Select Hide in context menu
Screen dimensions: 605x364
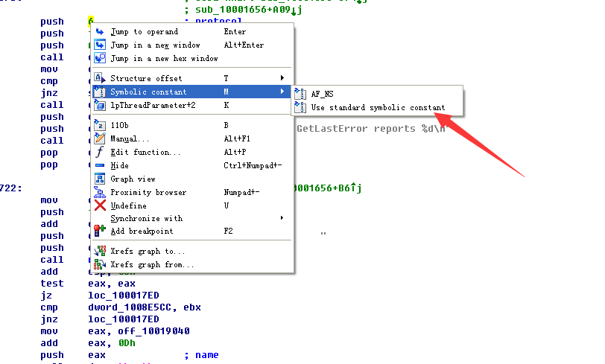coord(192,165)
